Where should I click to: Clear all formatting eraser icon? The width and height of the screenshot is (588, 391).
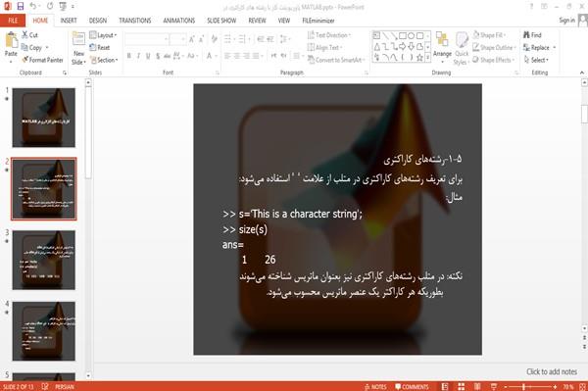[x=214, y=38]
